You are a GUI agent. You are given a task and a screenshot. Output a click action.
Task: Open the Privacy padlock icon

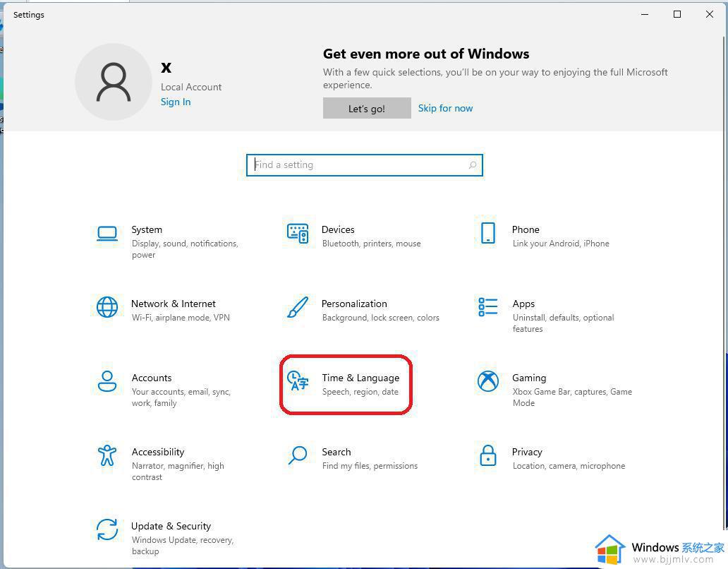click(488, 455)
